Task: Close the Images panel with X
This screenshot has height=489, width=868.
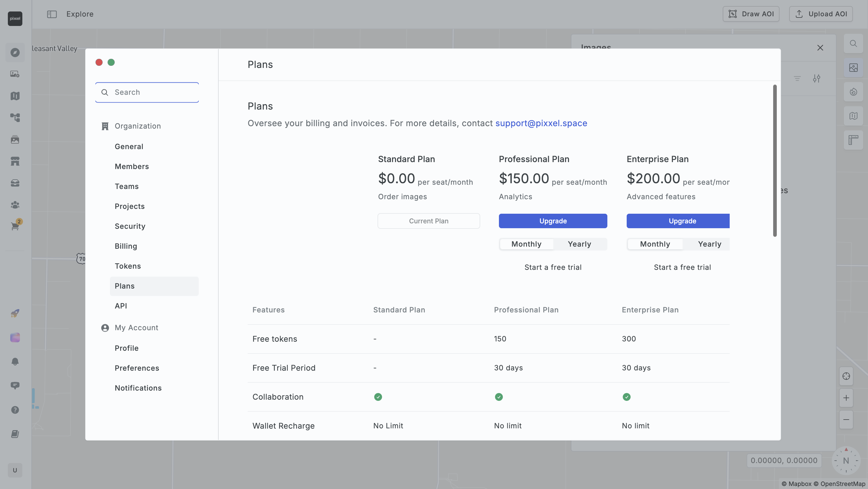Action: (820, 48)
